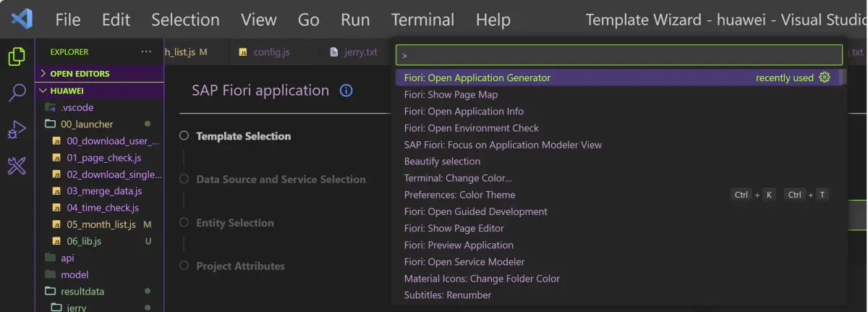The width and height of the screenshot is (868, 312).
Task: Configure keybinding gear for Open Application Generator
Action: pos(824,77)
